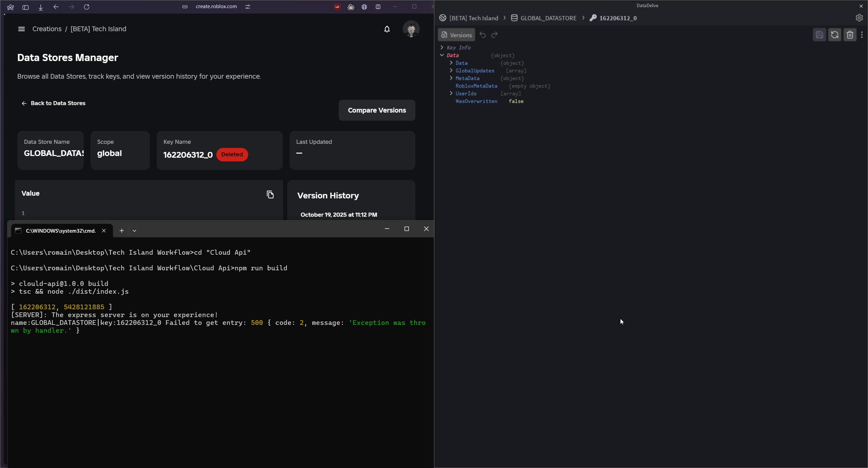Open the notifications bell
Image resolution: width=868 pixels, height=468 pixels.
click(x=387, y=29)
